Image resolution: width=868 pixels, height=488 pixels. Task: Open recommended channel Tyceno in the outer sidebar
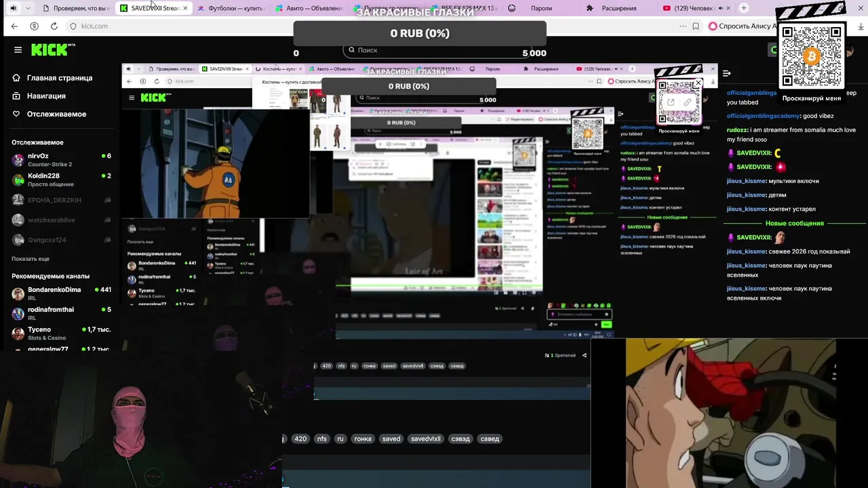61,333
